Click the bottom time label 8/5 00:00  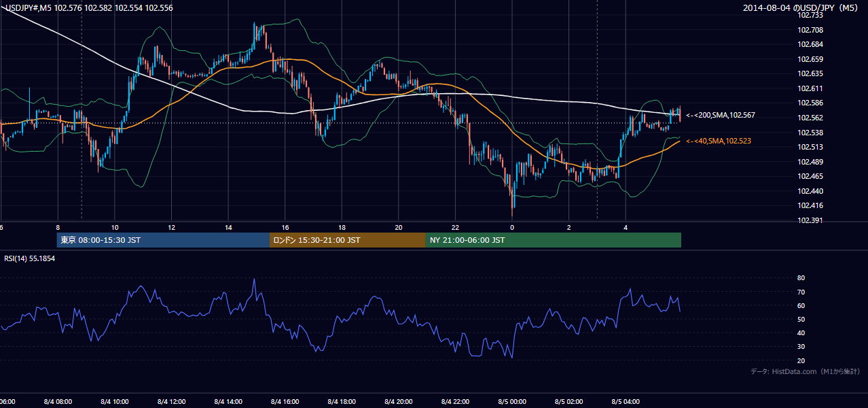tap(512, 402)
